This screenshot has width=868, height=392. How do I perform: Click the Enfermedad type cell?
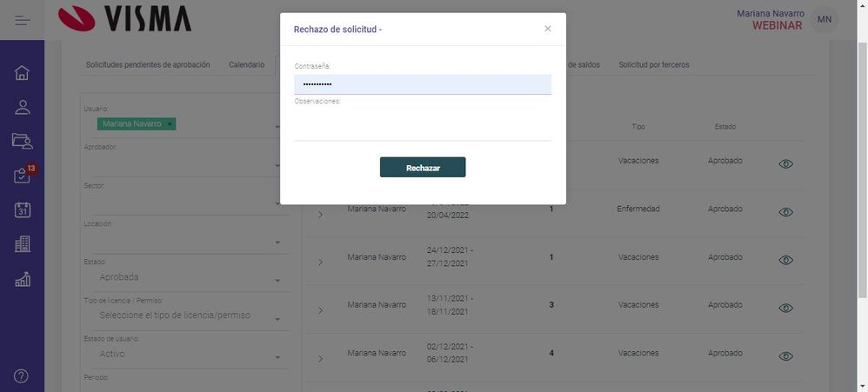click(x=638, y=209)
